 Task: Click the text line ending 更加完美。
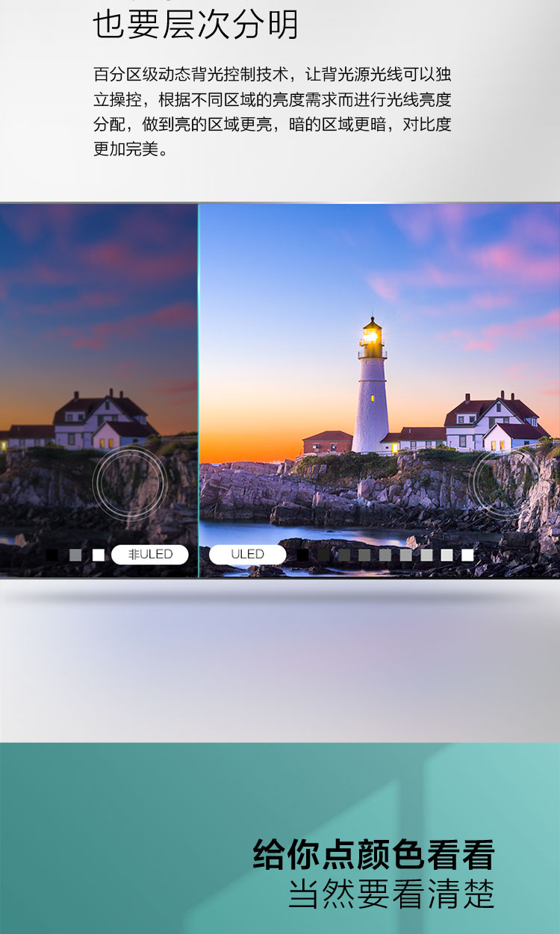point(130,148)
